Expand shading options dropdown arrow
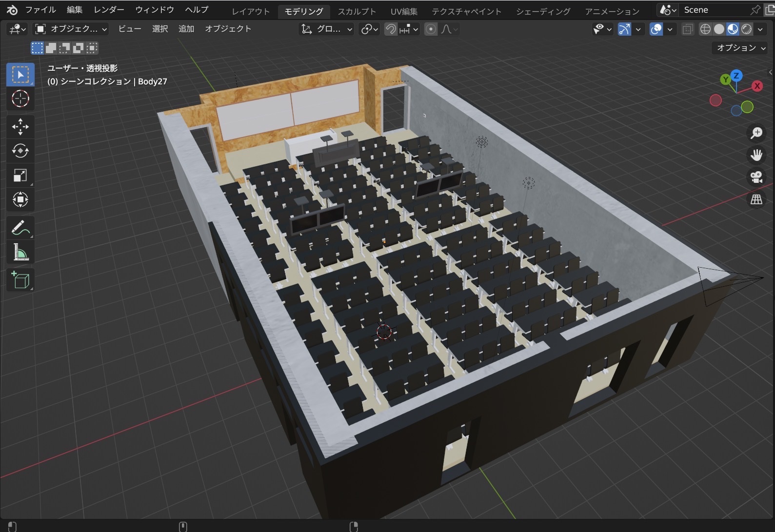 [760, 29]
